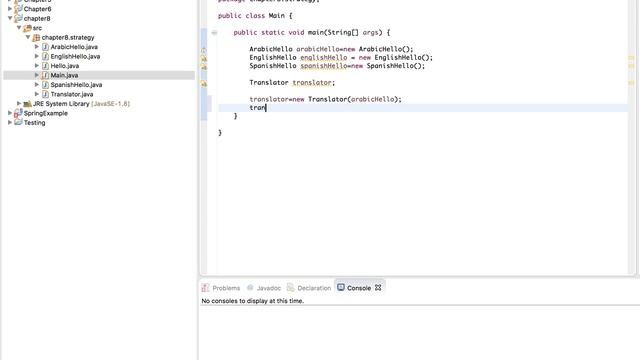Expand EnglishHello.java tree arrow
This screenshot has width=640, height=360.
click(x=37, y=56)
